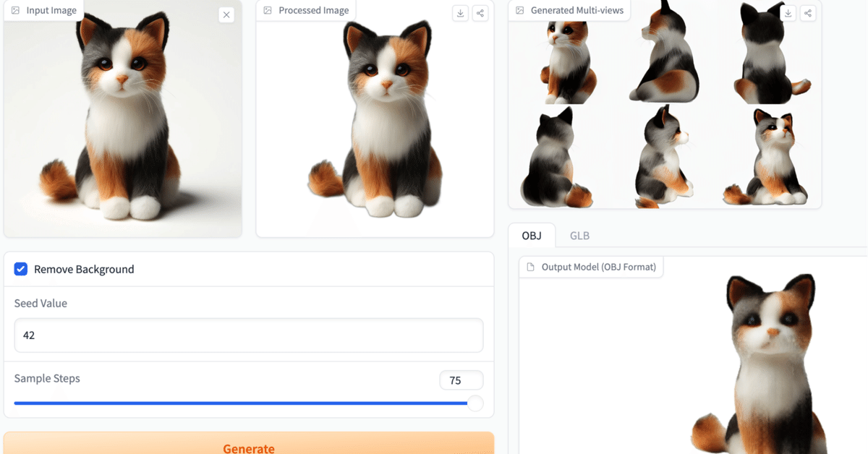Clear the input image with the X button
The image size is (868, 454).
[226, 14]
